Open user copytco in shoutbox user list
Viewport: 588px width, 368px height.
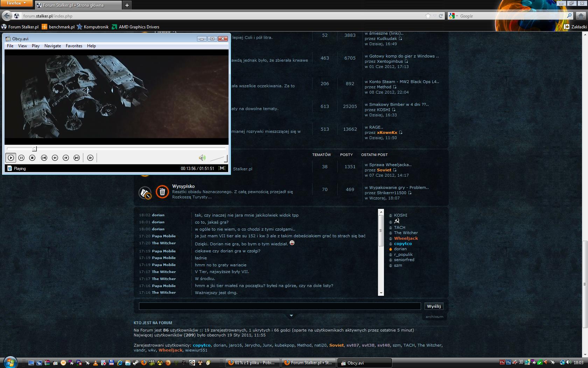coord(403,244)
